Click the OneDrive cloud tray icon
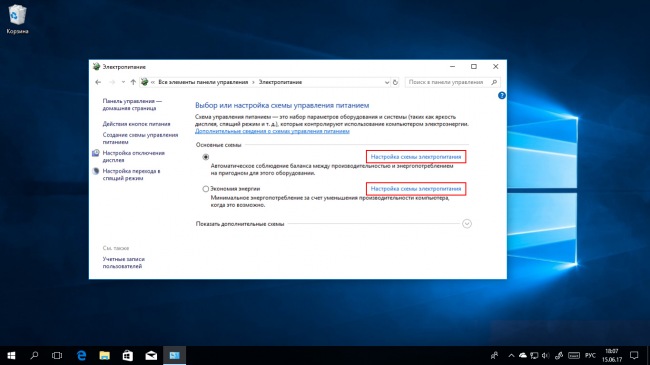This screenshot has width=650, height=365. [x=523, y=355]
